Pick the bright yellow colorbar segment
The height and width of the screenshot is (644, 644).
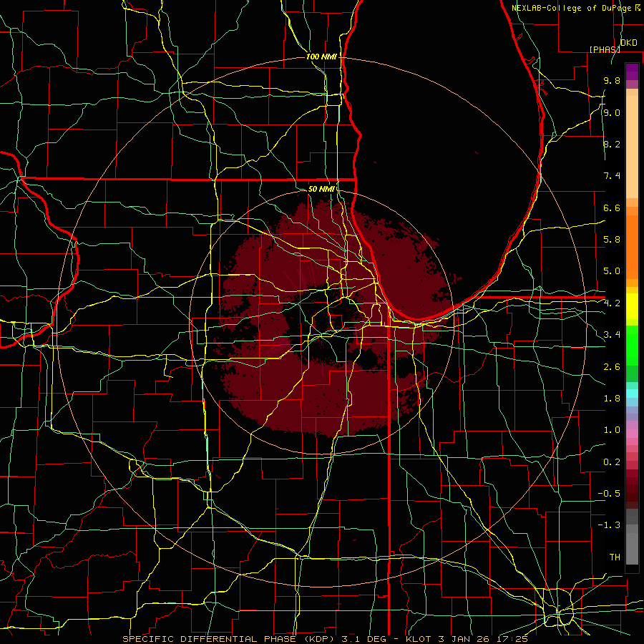[632, 306]
